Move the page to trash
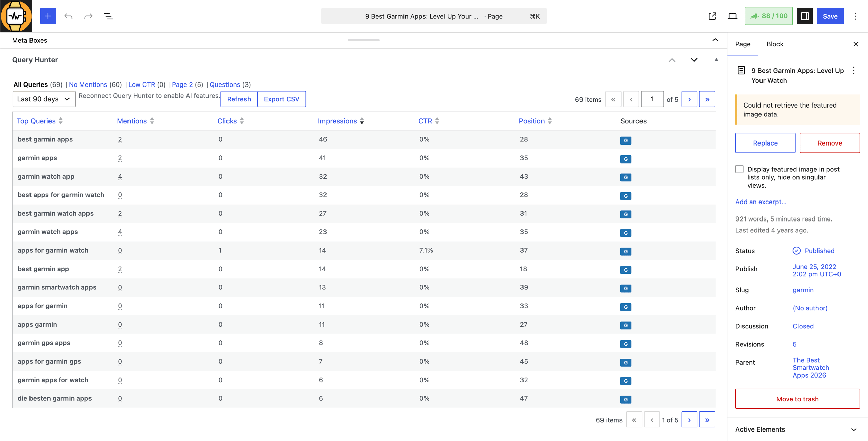868x441 pixels. (797, 399)
